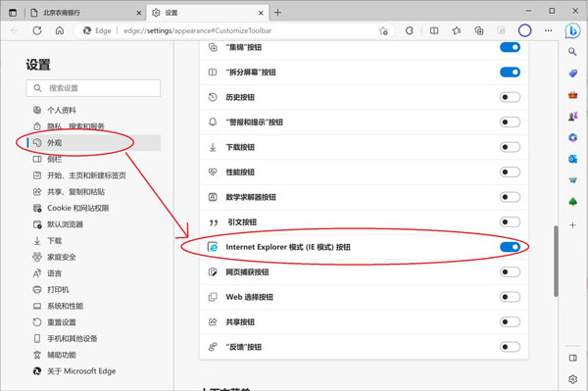Open sidebar Microsoft 365 icon
Screen dimensions: 588x391
pyautogui.click(x=572, y=137)
